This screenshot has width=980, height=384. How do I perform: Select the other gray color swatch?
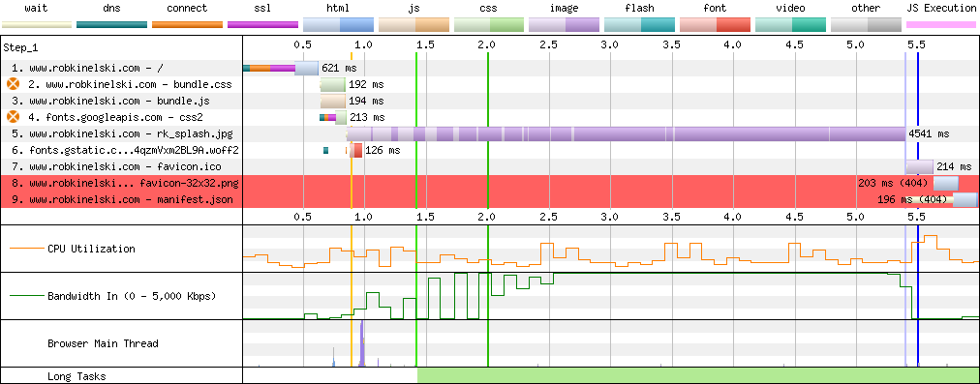866,25
